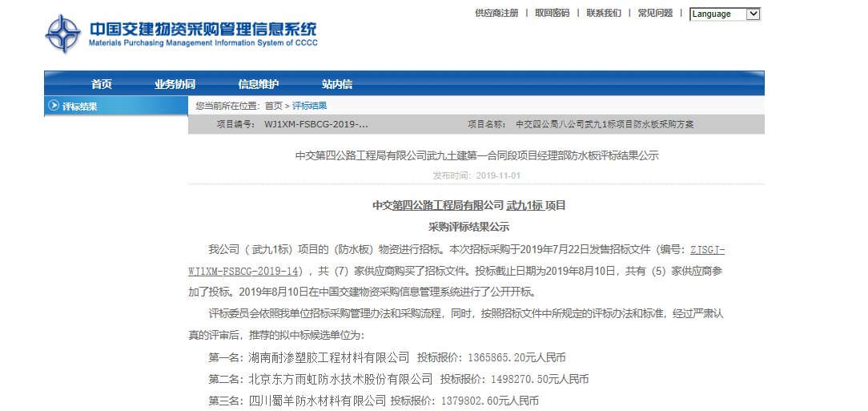Click bid price 1379802.60元人民币
868x411 pixels.
490,401
